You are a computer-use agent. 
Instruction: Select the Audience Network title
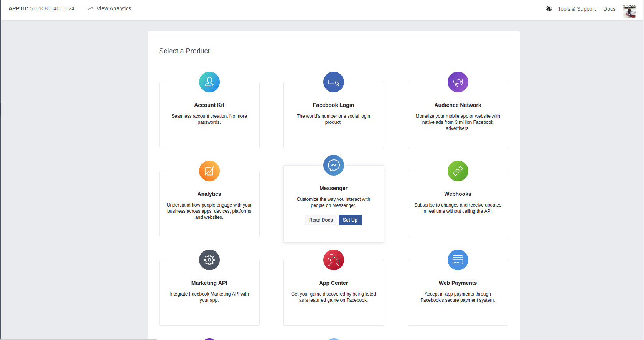[x=458, y=105]
